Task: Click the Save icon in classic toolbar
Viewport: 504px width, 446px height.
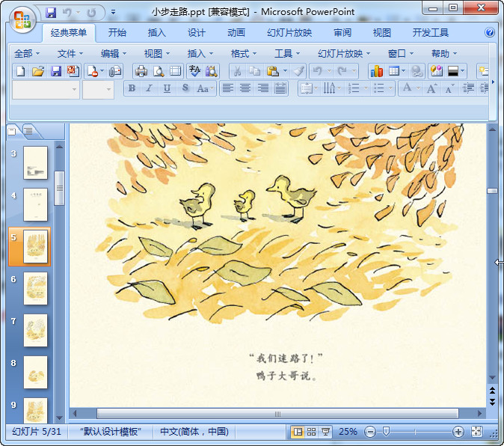Action: point(56,71)
